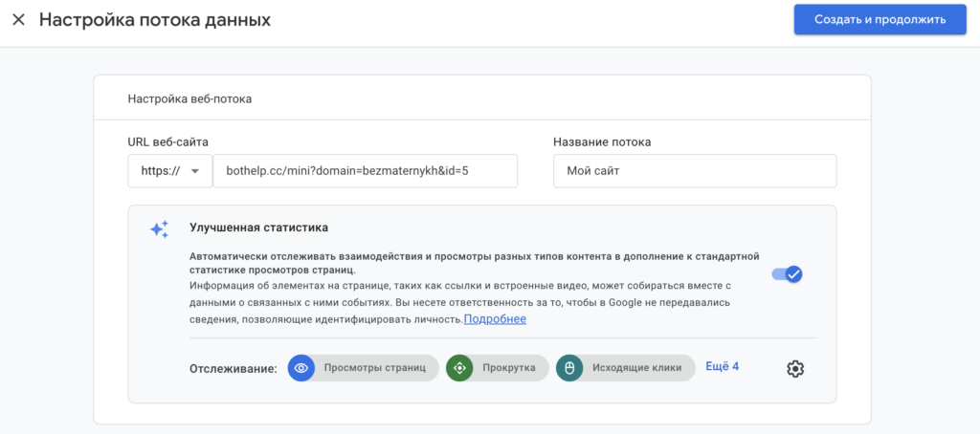980x434 pixels.
Task: Click the 'URL веб-сайта' field label
Action: coord(167,141)
